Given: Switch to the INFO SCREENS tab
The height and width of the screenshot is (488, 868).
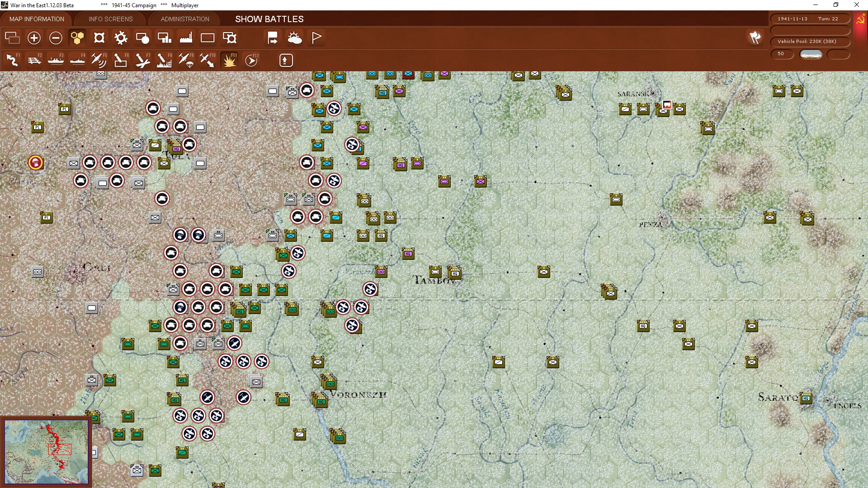Looking at the screenshot, I should 111,19.
